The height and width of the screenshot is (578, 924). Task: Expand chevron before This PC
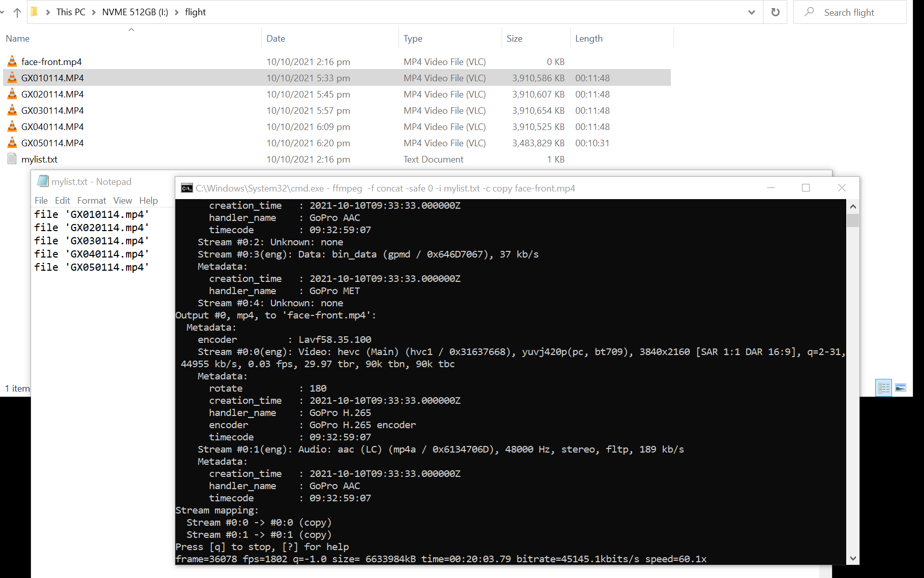coord(48,12)
